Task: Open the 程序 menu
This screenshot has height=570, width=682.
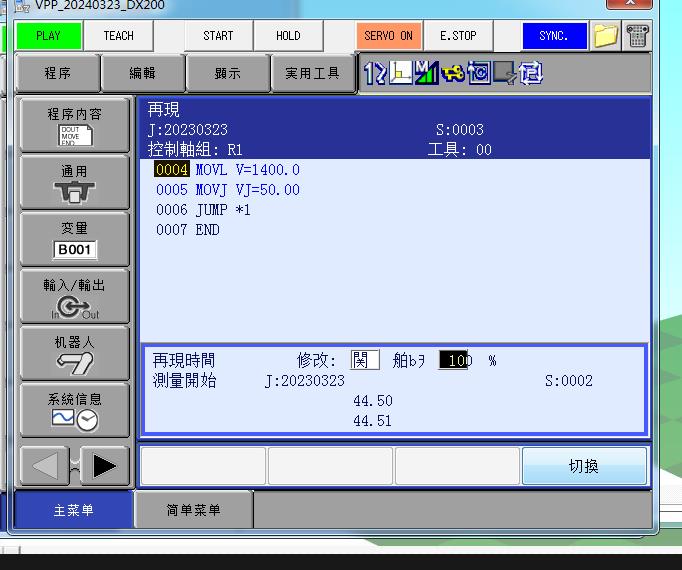Action: point(58,73)
